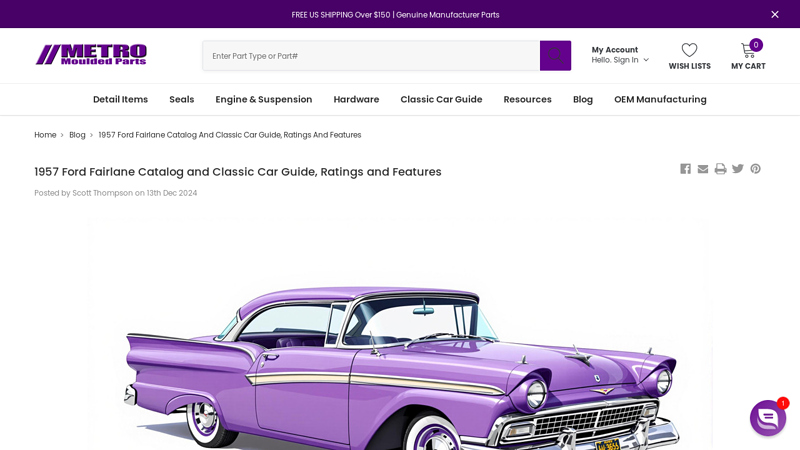The image size is (800, 450).
Task: Go to Blog in the breadcrumb
Action: (x=77, y=135)
